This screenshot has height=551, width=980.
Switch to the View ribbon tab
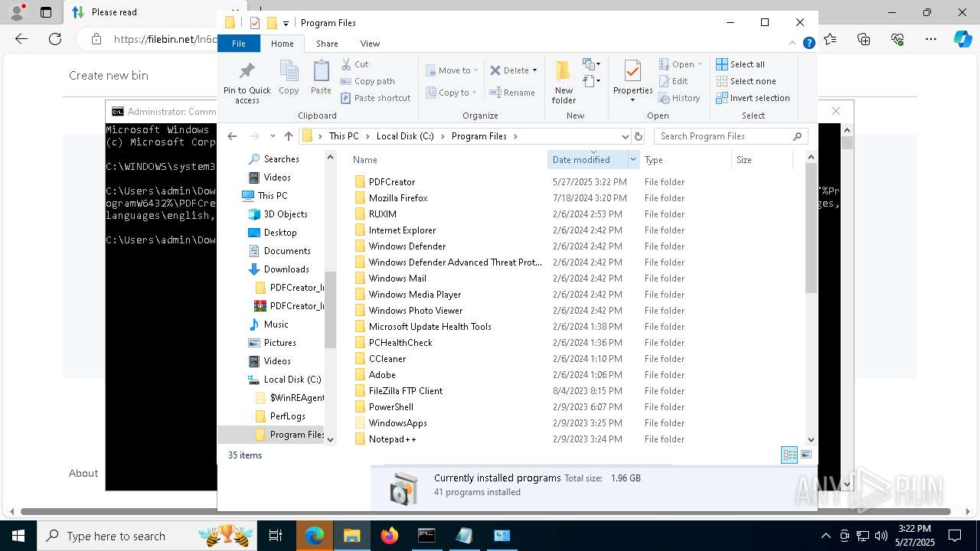[370, 44]
